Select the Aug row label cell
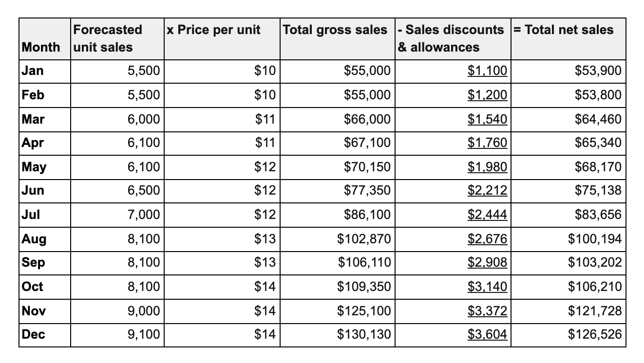The width and height of the screenshot is (644, 363). click(34, 239)
